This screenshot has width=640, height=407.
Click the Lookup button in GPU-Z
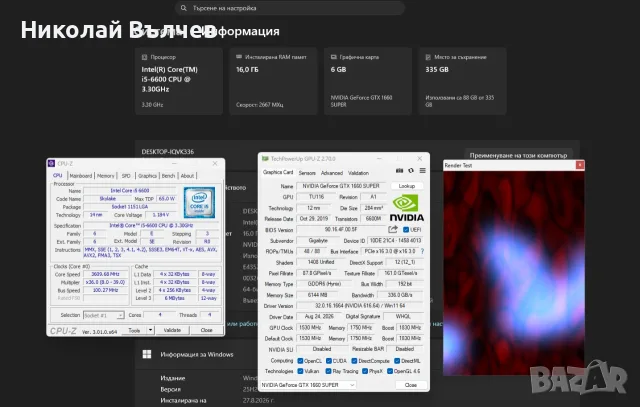(407, 186)
